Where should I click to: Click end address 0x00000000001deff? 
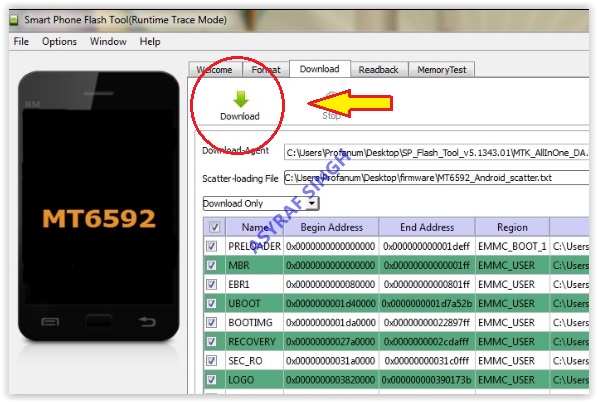[426, 246]
